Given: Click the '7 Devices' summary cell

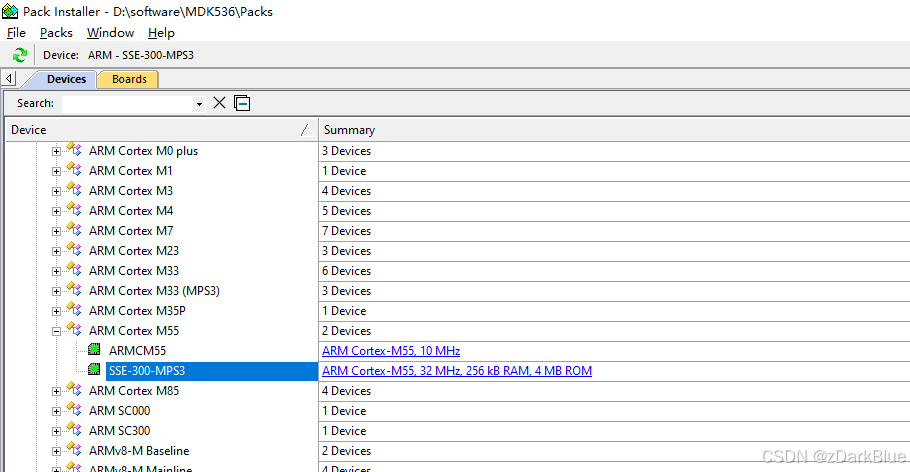Looking at the screenshot, I should pos(346,231).
